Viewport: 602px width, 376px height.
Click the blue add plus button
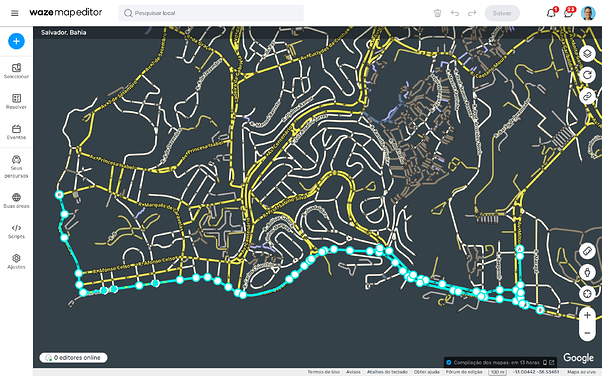coord(16,41)
